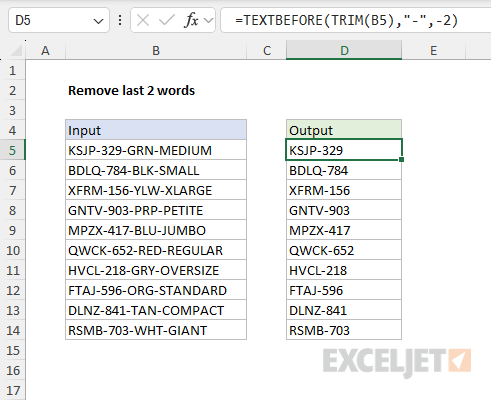Select output cell KSJP-329
The height and width of the screenshot is (400, 491).
tap(344, 150)
